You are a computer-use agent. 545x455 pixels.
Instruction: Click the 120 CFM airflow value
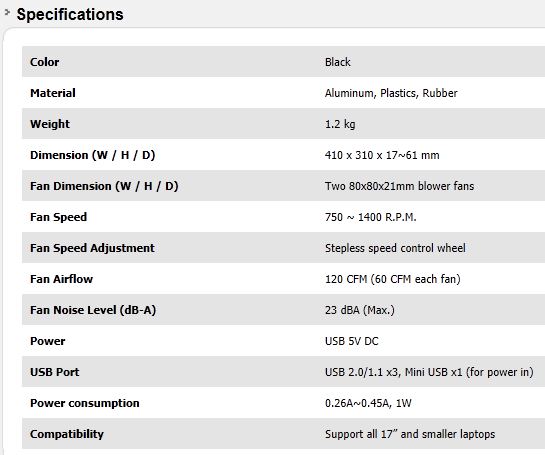(x=393, y=279)
